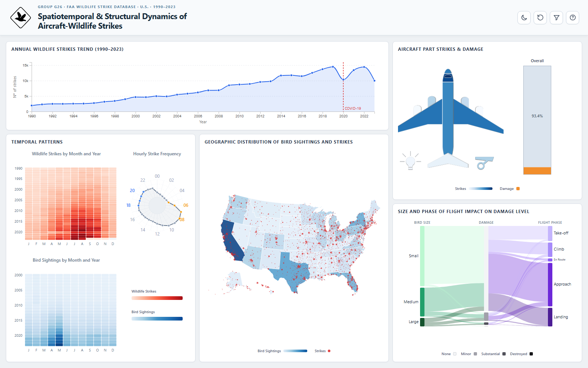The width and height of the screenshot is (588, 368).
Task: Click the 2020 data point on trend line
Action: (343, 79)
